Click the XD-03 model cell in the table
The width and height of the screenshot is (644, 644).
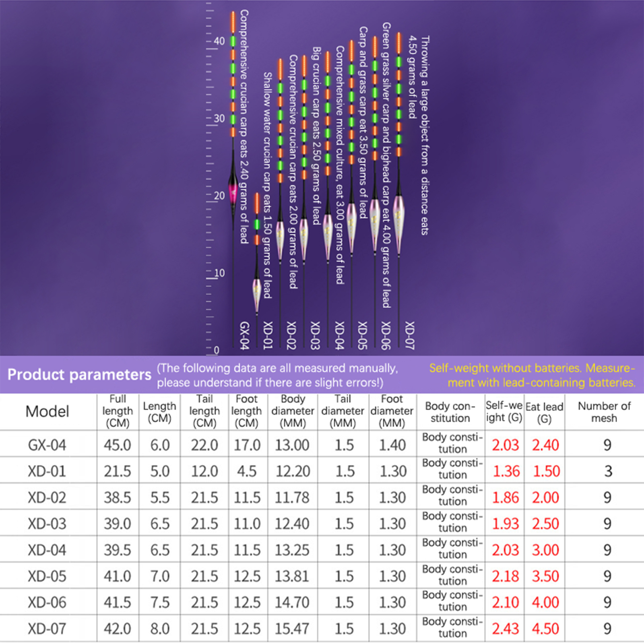pyautogui.click(x=47, y=524)
